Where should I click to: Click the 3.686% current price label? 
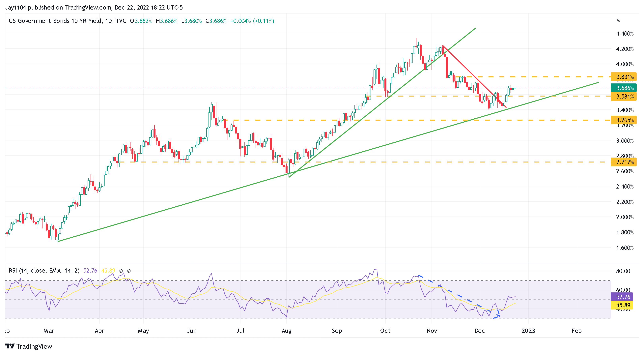pos(624,88)
